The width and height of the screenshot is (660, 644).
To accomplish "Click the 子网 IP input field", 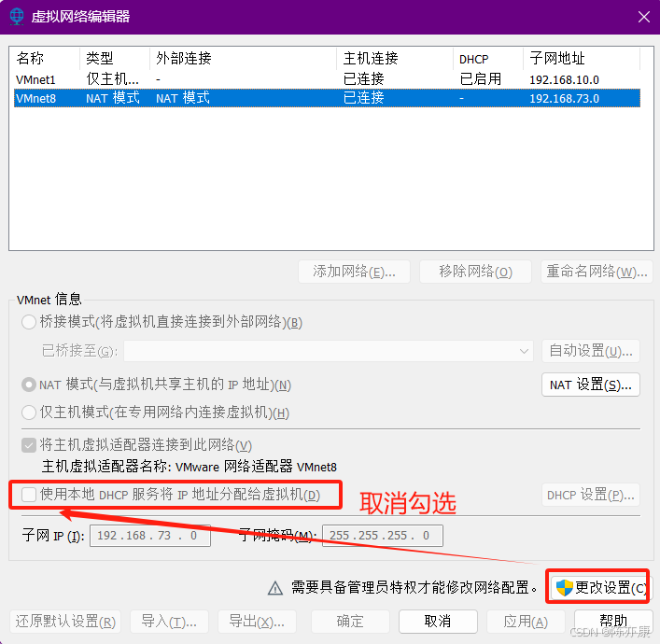I will click(x=150, y=536).
